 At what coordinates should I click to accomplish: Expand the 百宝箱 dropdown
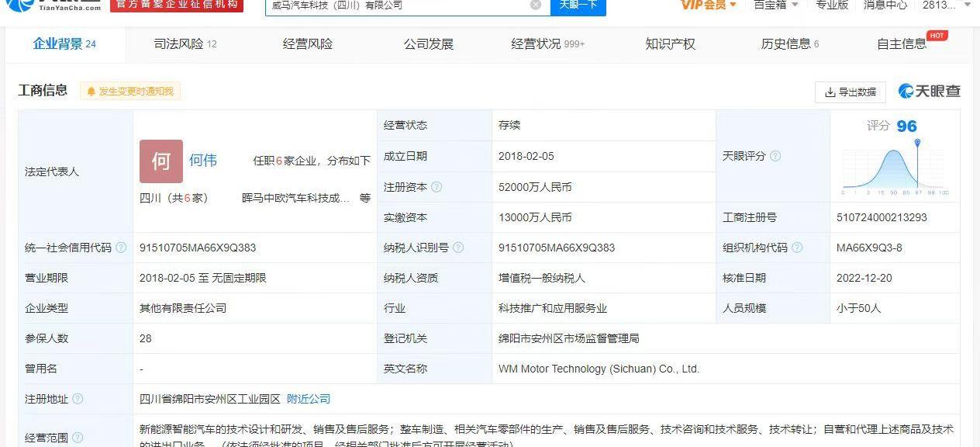775,5
